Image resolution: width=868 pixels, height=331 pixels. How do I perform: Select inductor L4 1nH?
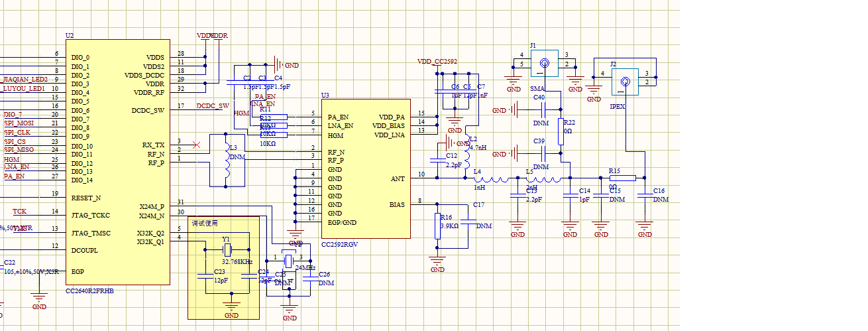pyautogui.click(x=490, y=178)
